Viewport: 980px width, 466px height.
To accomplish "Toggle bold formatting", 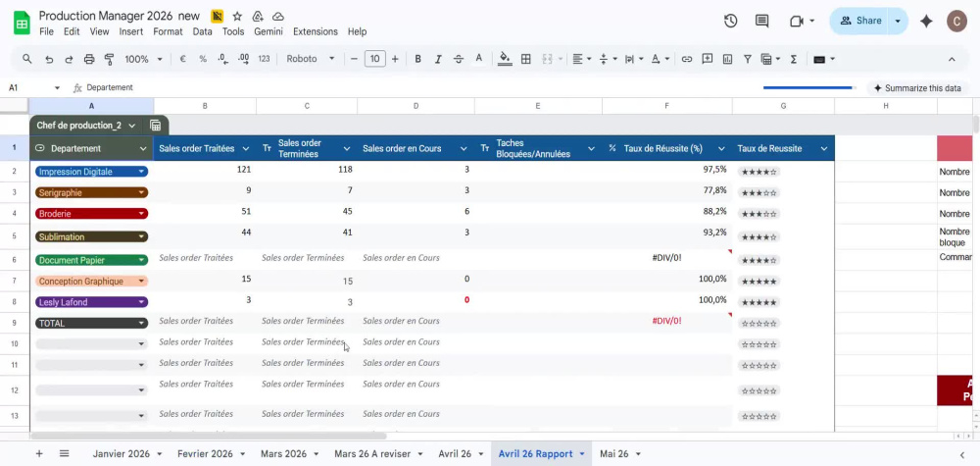I will tap(418, 59).
